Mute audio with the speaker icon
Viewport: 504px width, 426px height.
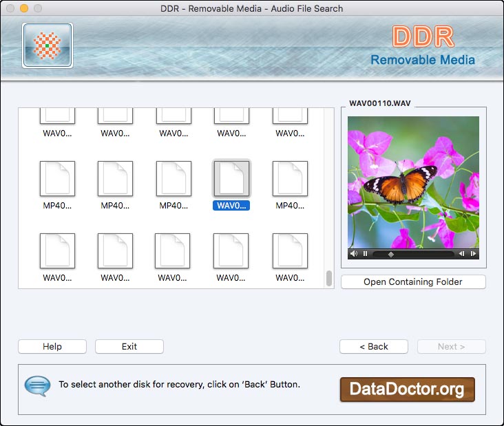[354, 254]
